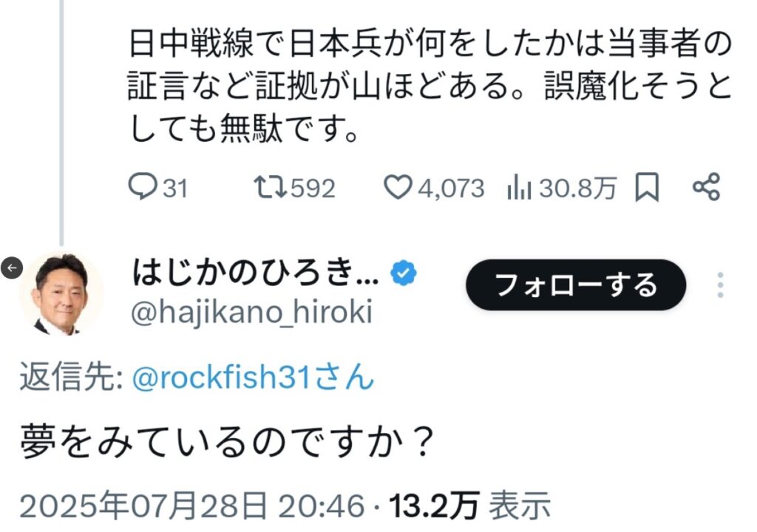Click the blue verified badge
This screenshot has height=532, width=757.
(x=404, y=273)
